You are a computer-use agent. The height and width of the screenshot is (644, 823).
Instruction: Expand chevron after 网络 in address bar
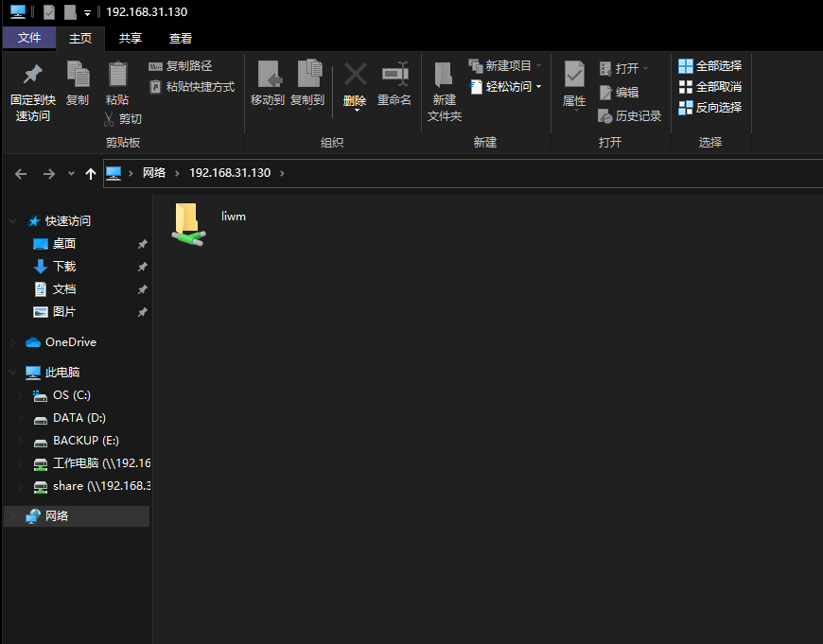178,174
